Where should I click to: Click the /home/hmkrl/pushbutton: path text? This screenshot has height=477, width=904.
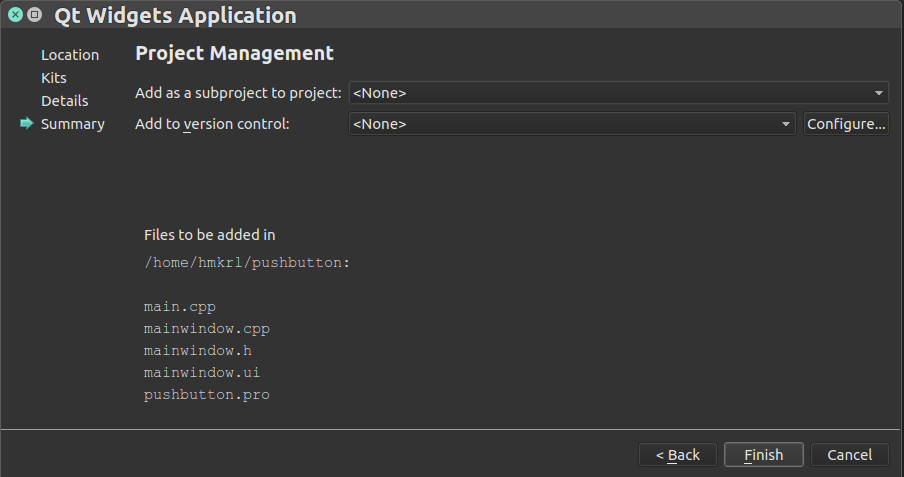[x=247, y=262]
